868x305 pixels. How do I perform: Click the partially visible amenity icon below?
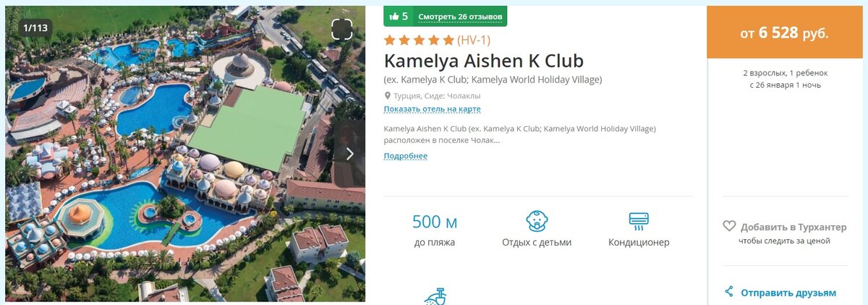coord(435,296)
